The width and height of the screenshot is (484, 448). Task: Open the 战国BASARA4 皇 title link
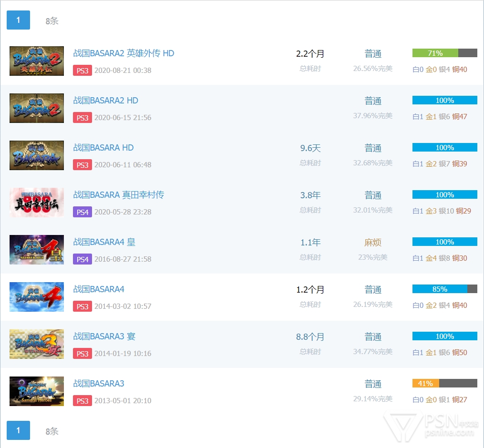pyautogui.click(x=104, y=242)
